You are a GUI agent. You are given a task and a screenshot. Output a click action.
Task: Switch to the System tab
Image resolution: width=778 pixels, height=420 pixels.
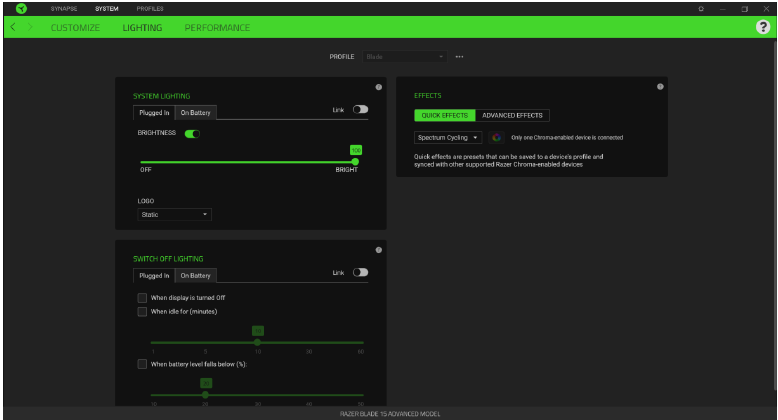pos(107,9)
